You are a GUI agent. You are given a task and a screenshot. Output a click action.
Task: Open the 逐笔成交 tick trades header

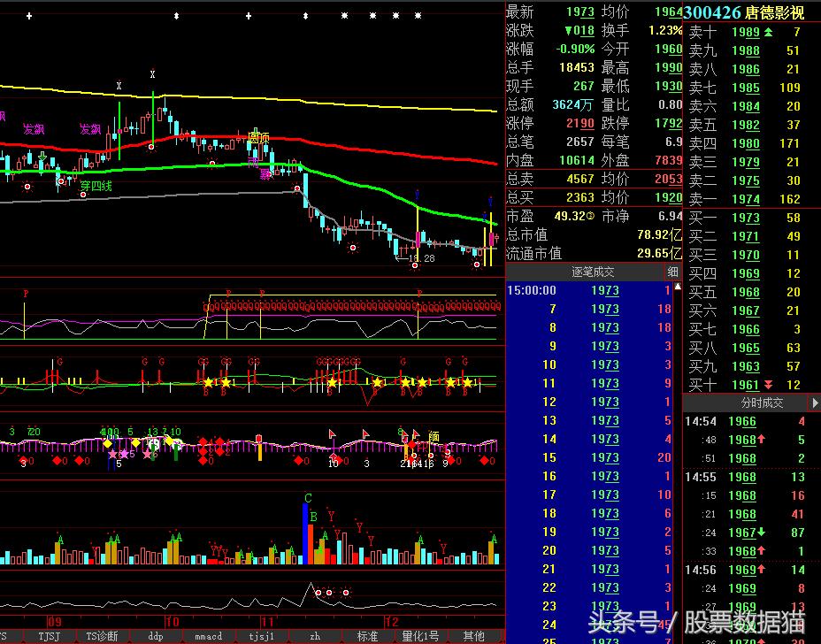(x=592, y=272)
